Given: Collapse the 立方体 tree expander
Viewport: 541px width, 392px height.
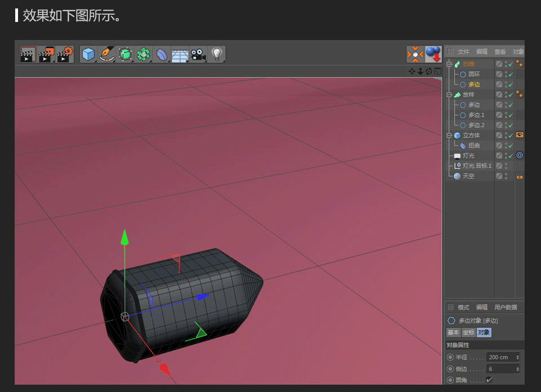Looking at the screenshot, I should pyautogui.click(x=449, y=135).
